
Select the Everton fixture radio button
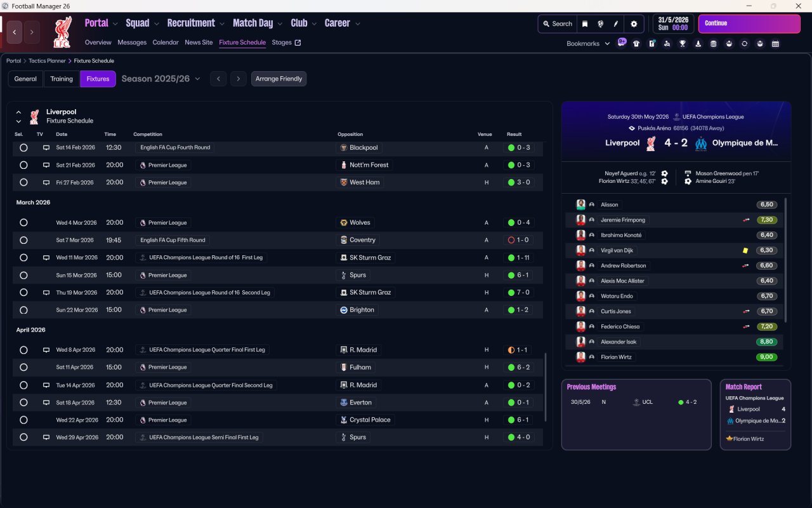(23, 403)
